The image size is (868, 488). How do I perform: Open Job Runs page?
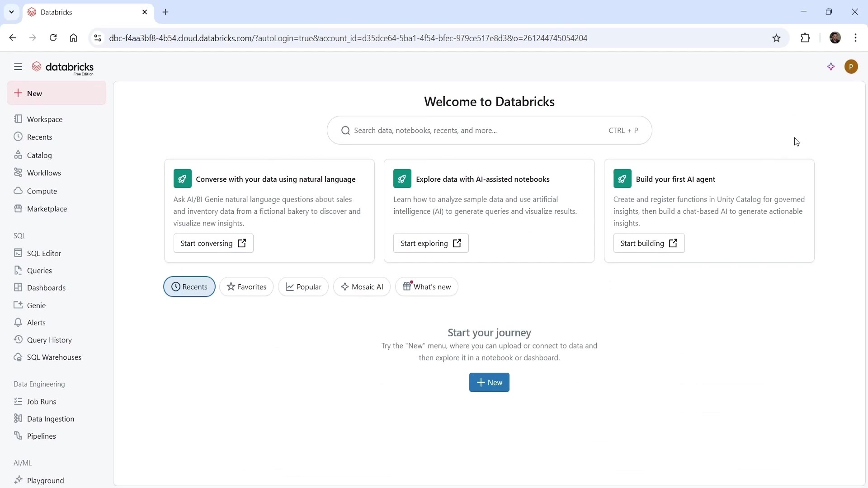click(57, 402)
